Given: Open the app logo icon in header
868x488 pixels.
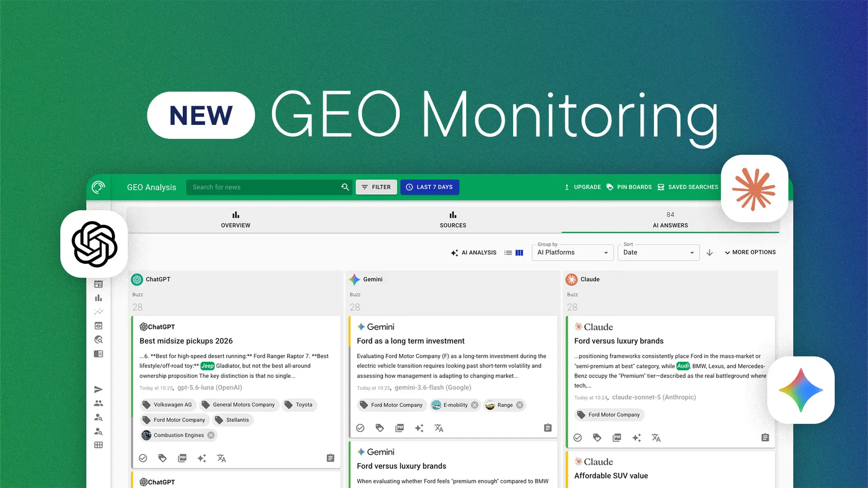Looking at the screenshot, I should click(x=98, y=187).
